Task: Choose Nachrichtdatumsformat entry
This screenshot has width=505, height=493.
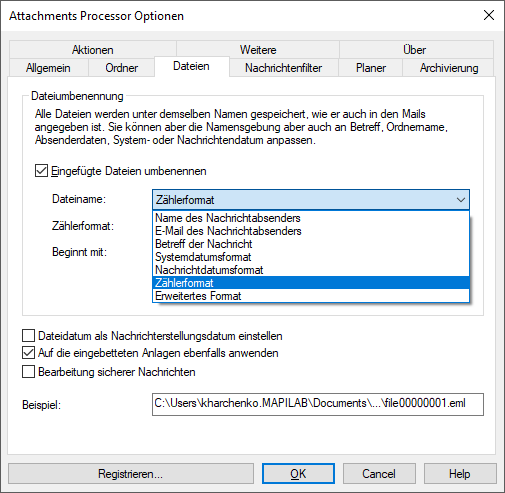Action: pos(311,270)
